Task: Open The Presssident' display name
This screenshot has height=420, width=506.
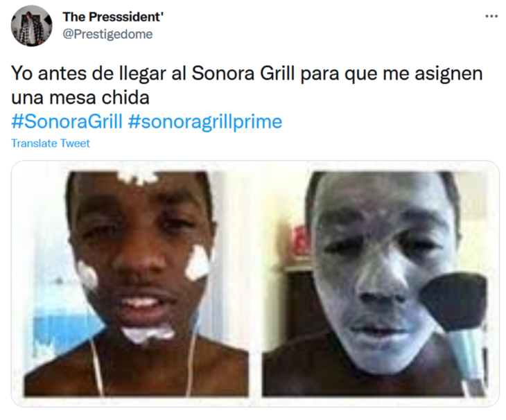Action: (x=113, y=17)
